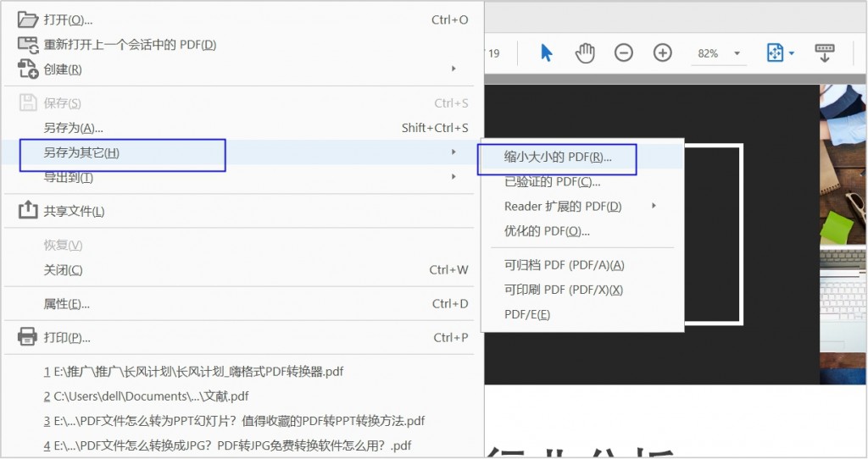Select the Hand pan tool

(585, 53)
